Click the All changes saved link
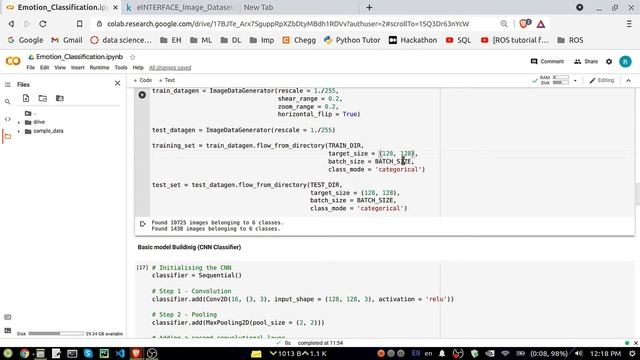Viewport: 640px width, 360px height. 170,68
